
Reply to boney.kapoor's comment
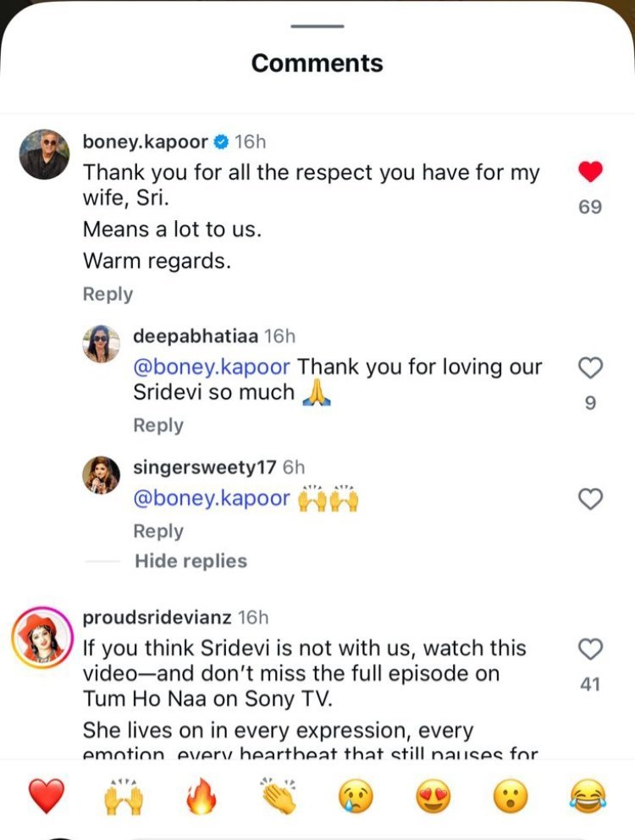[x=108, y=294]
